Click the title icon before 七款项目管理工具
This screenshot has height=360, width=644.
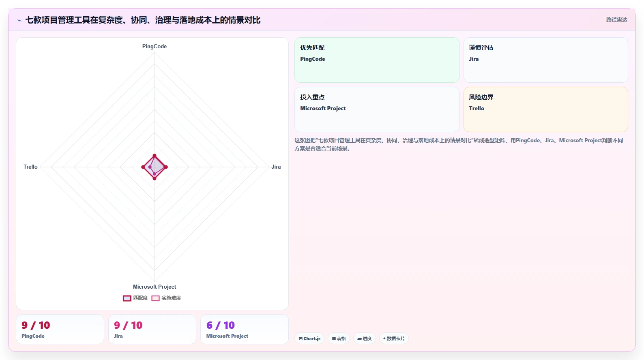19,20
